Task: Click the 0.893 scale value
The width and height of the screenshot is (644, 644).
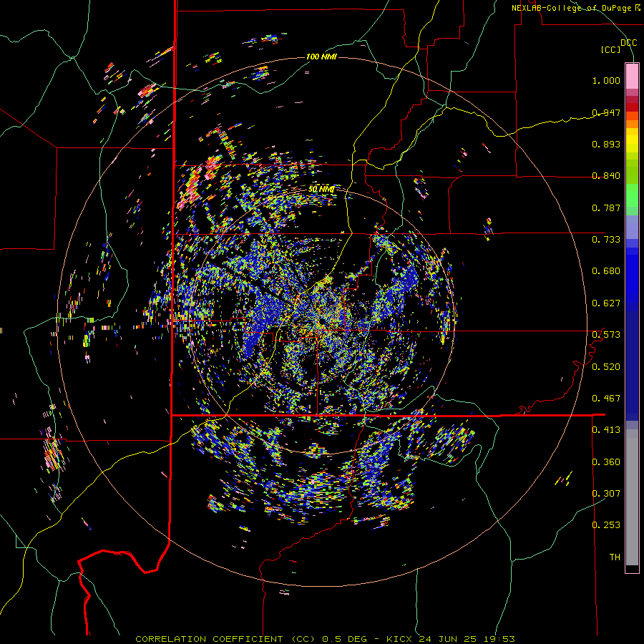Action: point(606,144)
